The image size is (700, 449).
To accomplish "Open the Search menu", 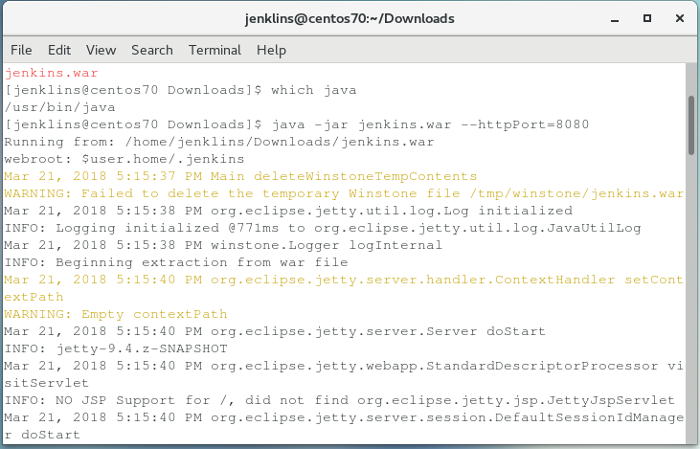I will click(152, 49).
